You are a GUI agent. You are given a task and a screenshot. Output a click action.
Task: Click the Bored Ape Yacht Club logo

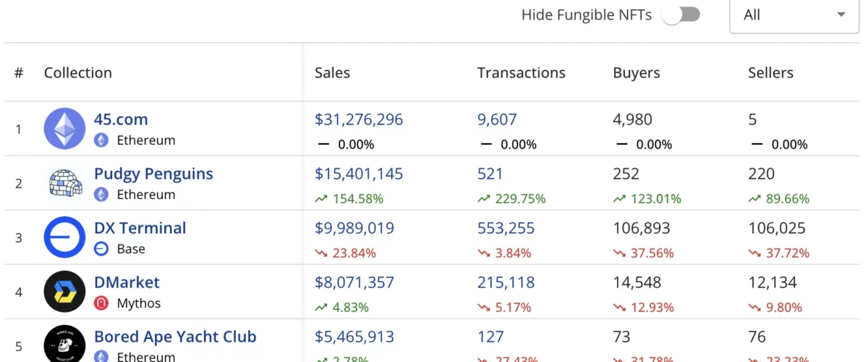pyautogui.click(x=64, y=345)
